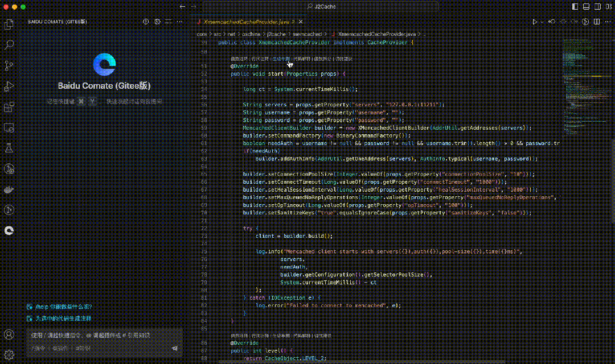The image size is (615, 364).
Task: Click the 'catch (IOException e)' line
Action: 282,298
